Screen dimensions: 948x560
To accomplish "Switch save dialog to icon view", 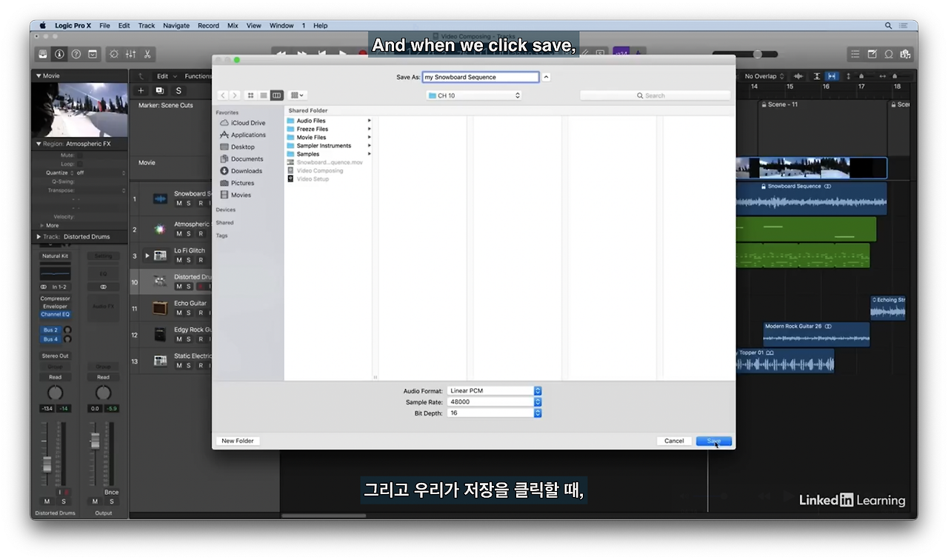I will (250, 96).
